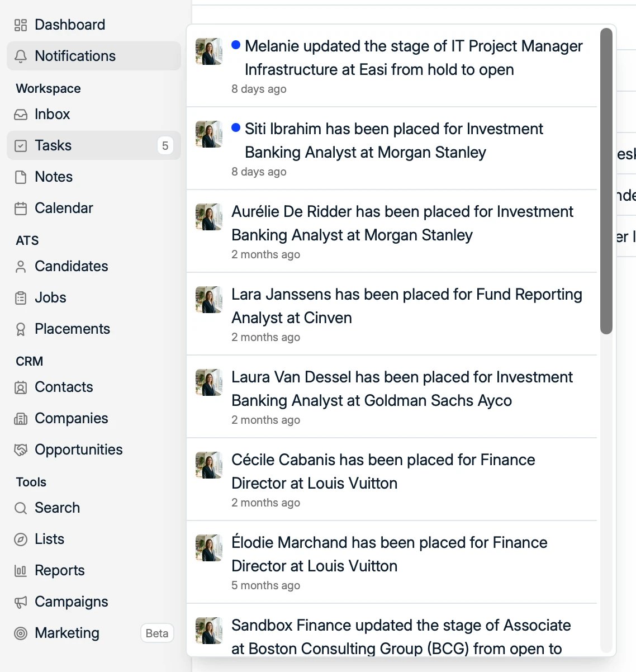Open Élodie Marchand Finance Director notification
Viewport: 636px width, 672px height.
coord(392,562)
